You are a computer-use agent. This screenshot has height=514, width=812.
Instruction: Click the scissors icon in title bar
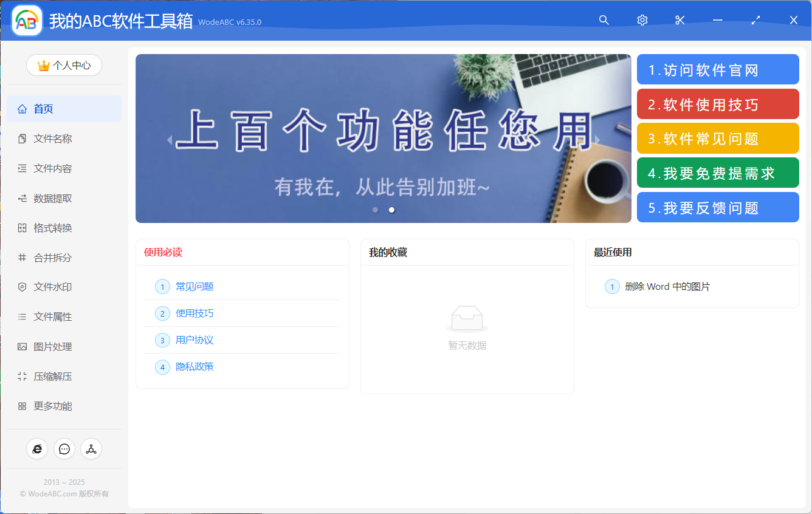click(x=680, y=20)
